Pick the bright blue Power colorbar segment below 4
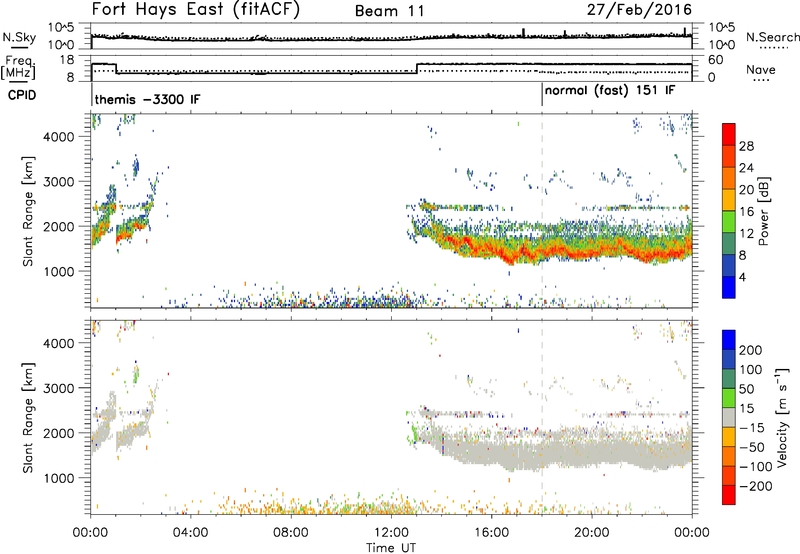 [x=729, y=287]
